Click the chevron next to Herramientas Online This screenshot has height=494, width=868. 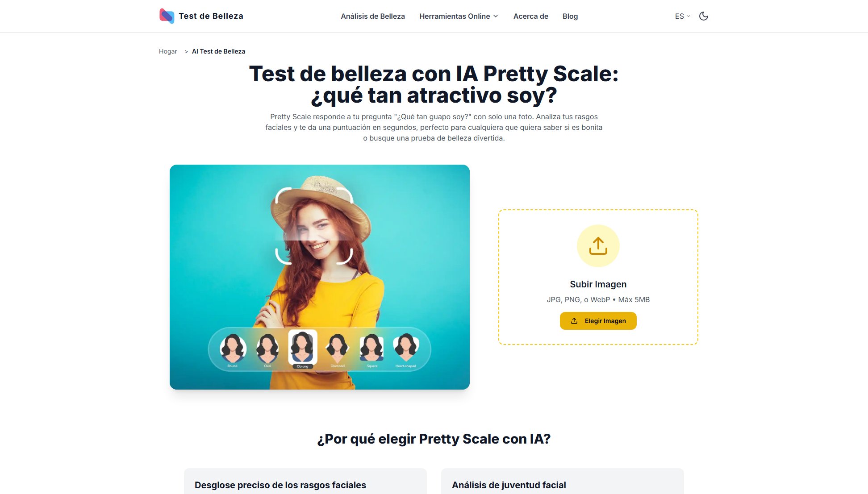496,16
